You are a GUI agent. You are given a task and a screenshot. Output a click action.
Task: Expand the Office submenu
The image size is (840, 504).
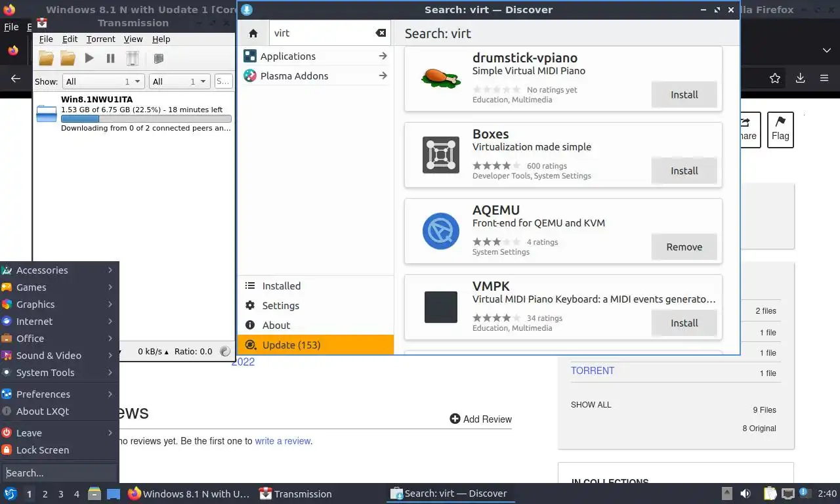click(59, 339)
